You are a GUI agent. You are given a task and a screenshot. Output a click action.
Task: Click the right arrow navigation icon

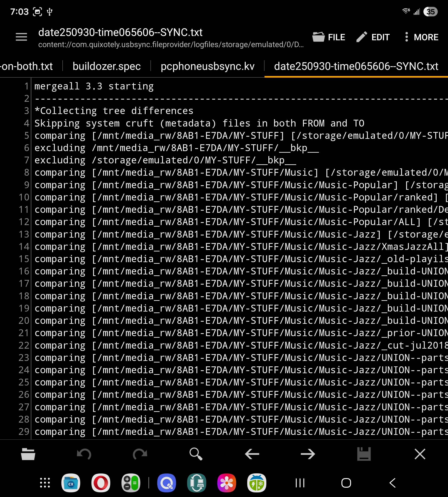pos(308,454)
